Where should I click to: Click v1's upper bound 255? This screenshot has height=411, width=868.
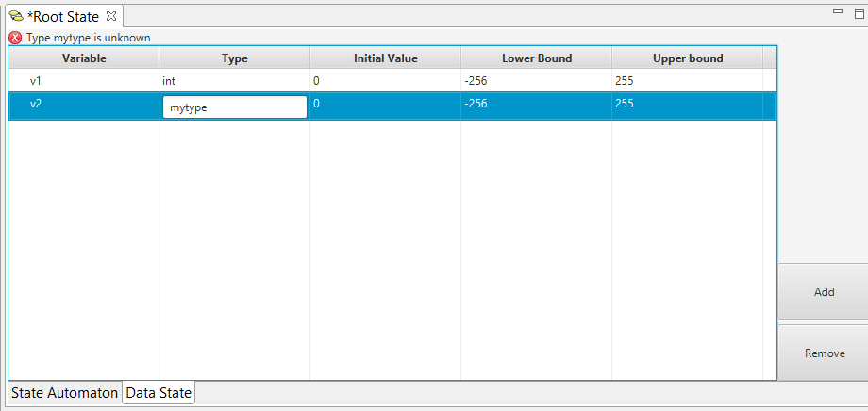(688, 81)
